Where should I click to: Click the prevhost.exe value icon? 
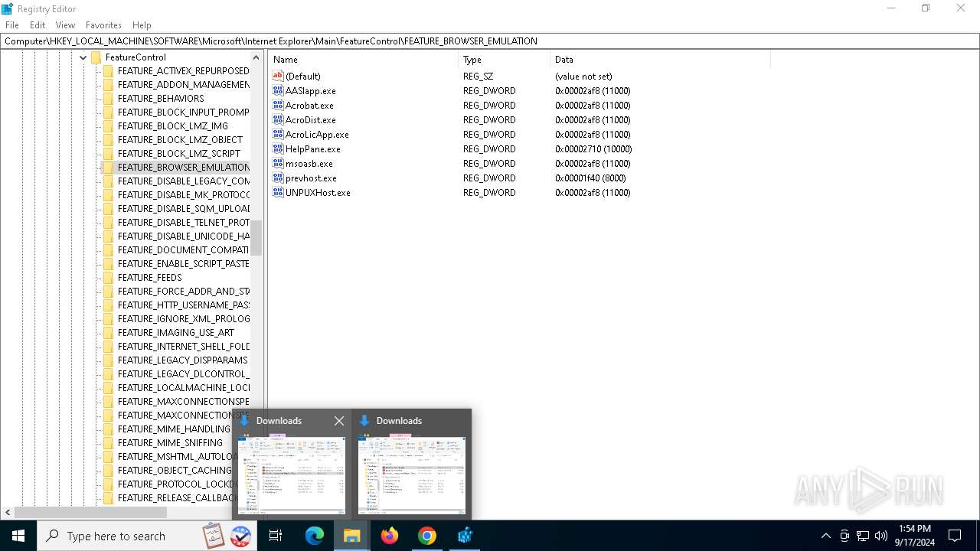pos(278,178)
